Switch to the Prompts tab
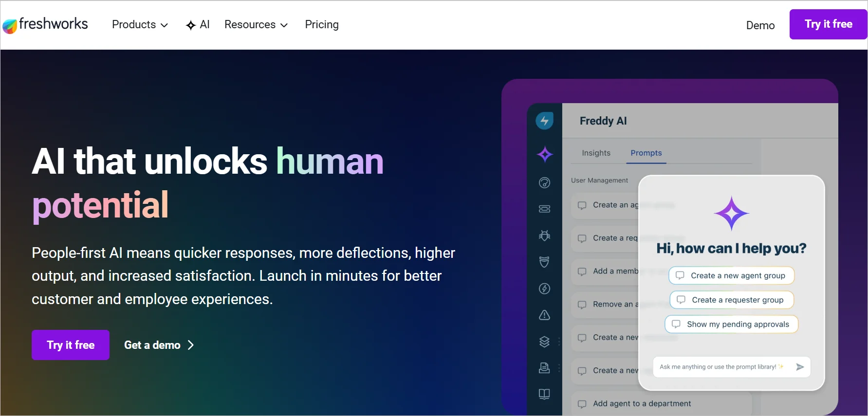 646,153
